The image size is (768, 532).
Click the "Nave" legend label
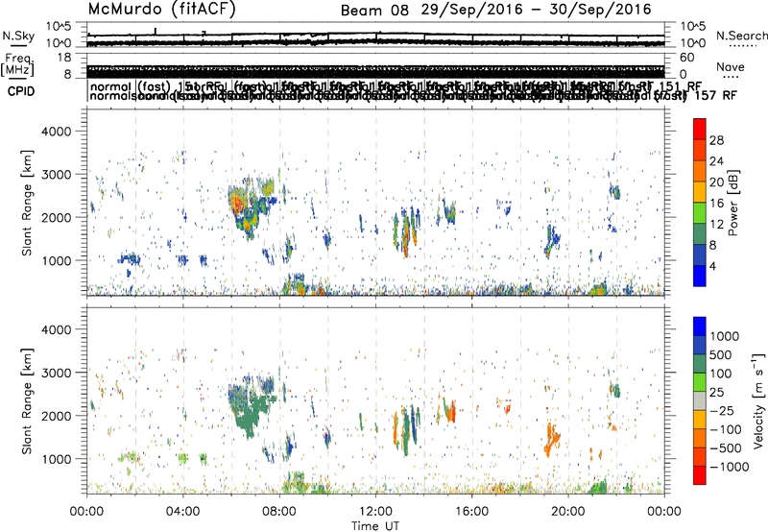[730, 67]
